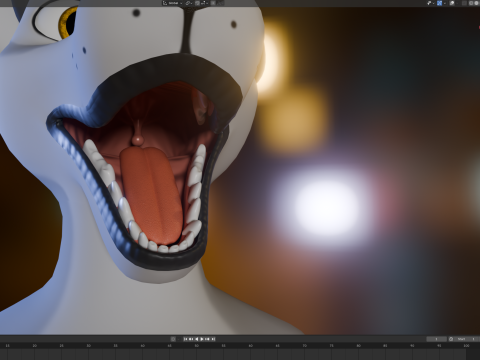This screenshot has width=480, height=360.
Task: Jump to previous keyframe
Action: [x=191, y=339]
